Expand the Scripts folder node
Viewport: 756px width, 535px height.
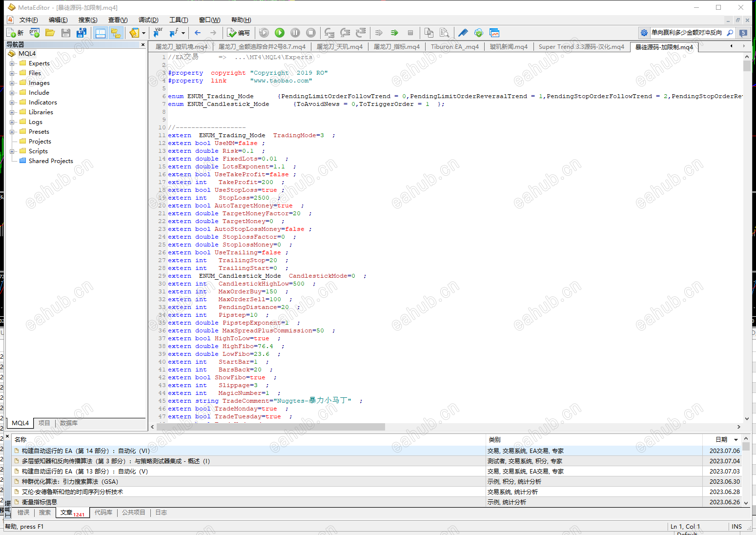[12, 151]
